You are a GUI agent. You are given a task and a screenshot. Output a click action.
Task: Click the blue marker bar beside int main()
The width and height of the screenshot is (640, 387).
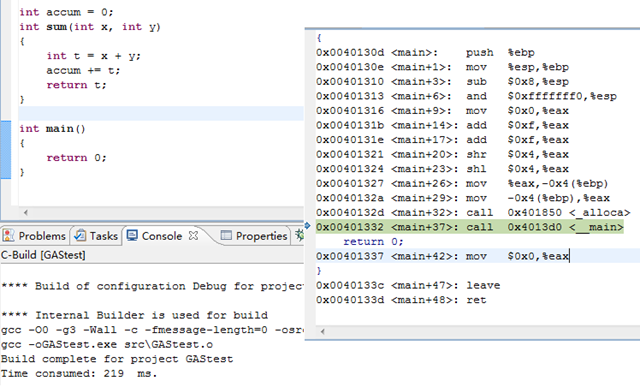click(6, 150)
